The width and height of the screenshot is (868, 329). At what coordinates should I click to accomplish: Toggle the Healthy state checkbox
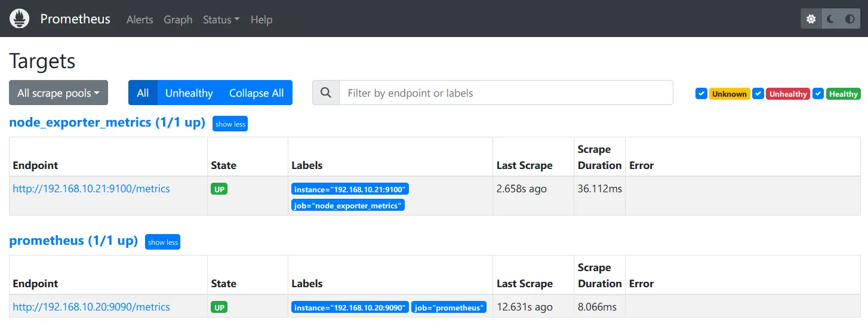(x=818, y=94)
